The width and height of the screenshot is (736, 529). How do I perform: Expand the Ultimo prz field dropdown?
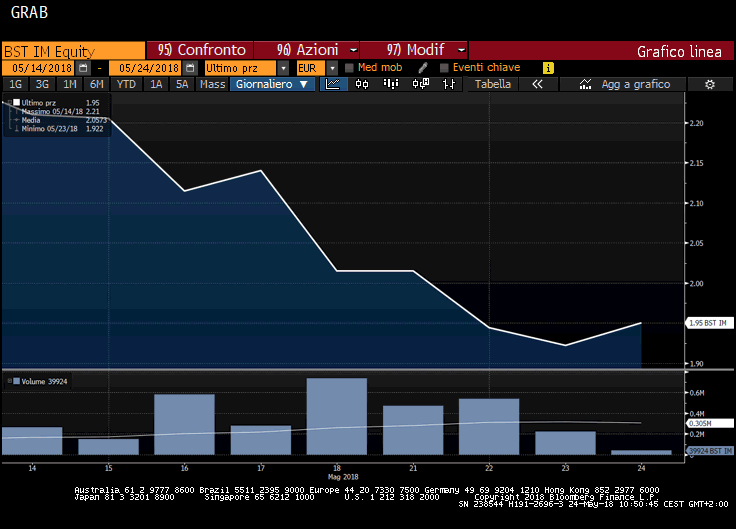tap(284, 67)
